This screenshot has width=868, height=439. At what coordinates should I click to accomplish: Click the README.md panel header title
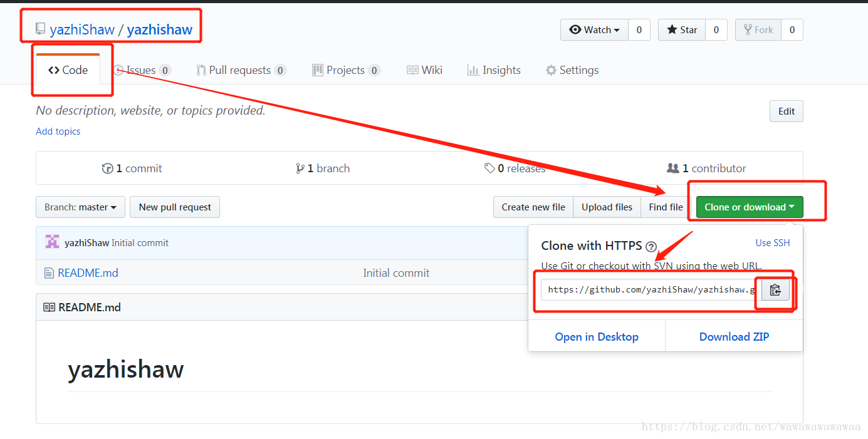click(x=90, y=307)
